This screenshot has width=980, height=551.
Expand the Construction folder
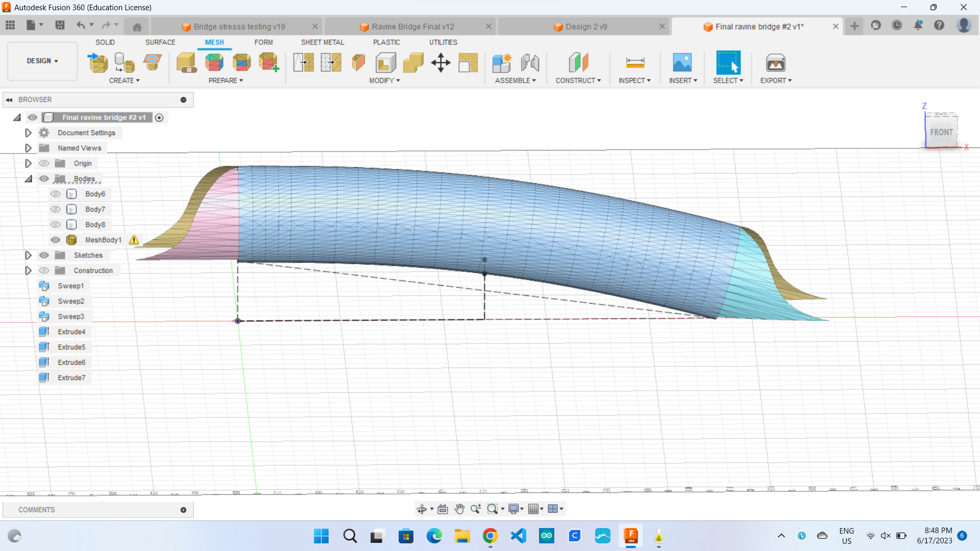coord(29,270)
